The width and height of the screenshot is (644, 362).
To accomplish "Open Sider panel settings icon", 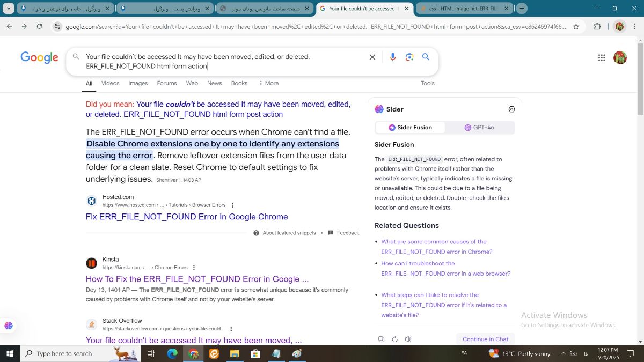I will coord(511,109).
